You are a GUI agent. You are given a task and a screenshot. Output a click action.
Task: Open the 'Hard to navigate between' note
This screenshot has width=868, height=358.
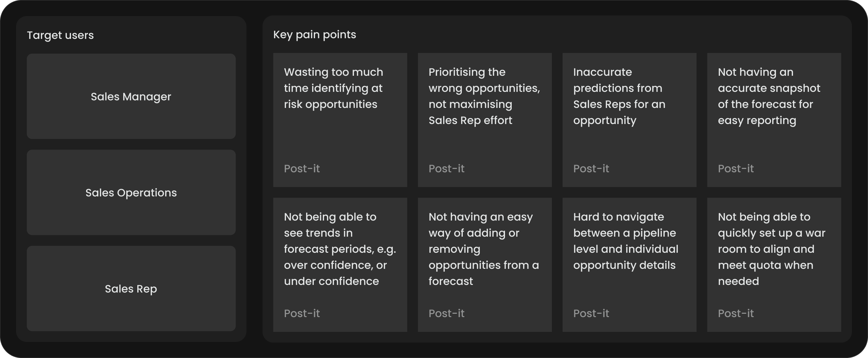tap(629, 264)
